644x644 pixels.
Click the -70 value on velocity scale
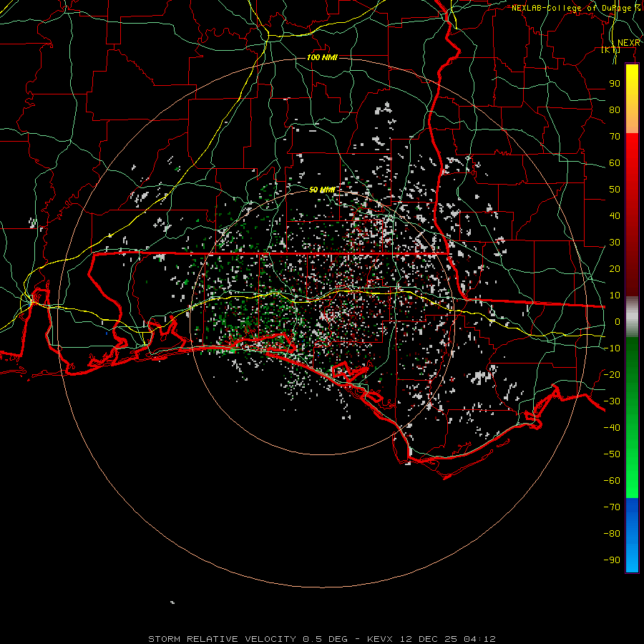612,507
